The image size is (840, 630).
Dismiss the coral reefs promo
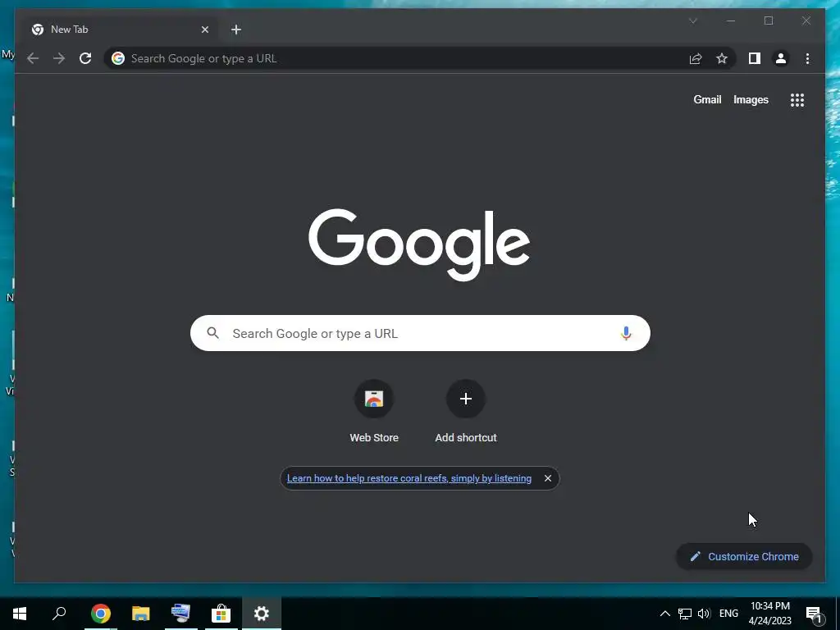click(x=547, y=478)
